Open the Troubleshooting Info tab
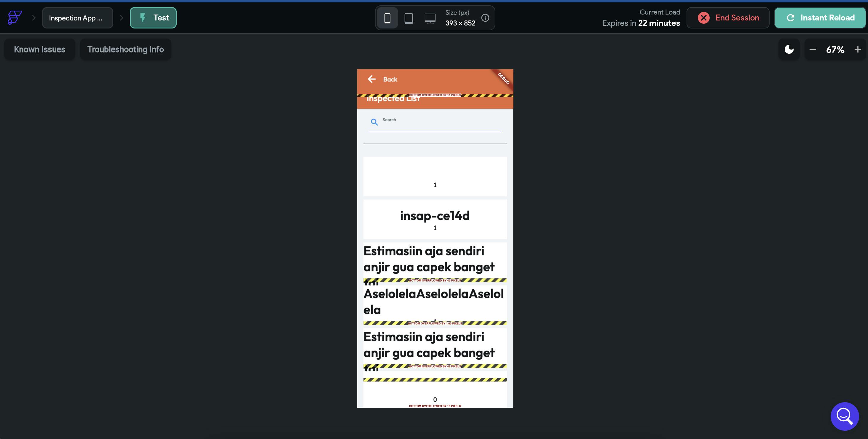 click(x=125, y=50)
